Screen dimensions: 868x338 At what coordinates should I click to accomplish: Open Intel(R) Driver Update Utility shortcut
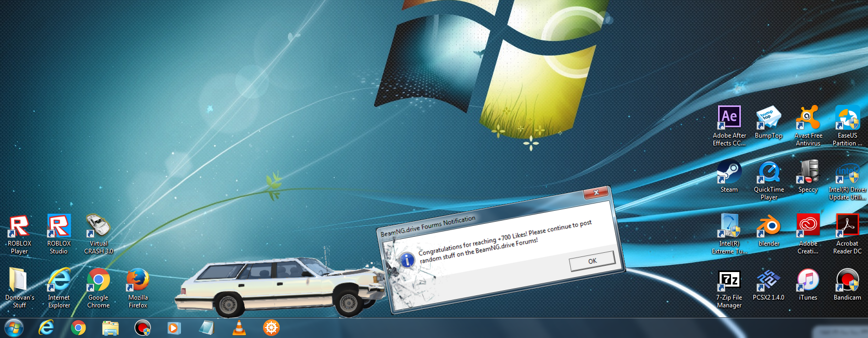coord(847,180)
